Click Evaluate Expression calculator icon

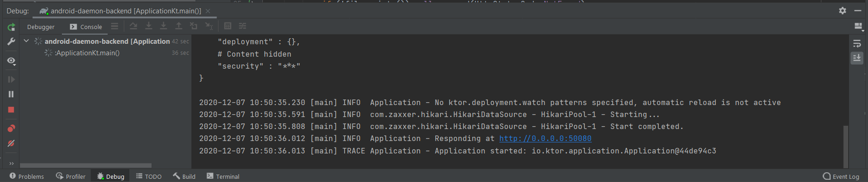tap(228, 26)
